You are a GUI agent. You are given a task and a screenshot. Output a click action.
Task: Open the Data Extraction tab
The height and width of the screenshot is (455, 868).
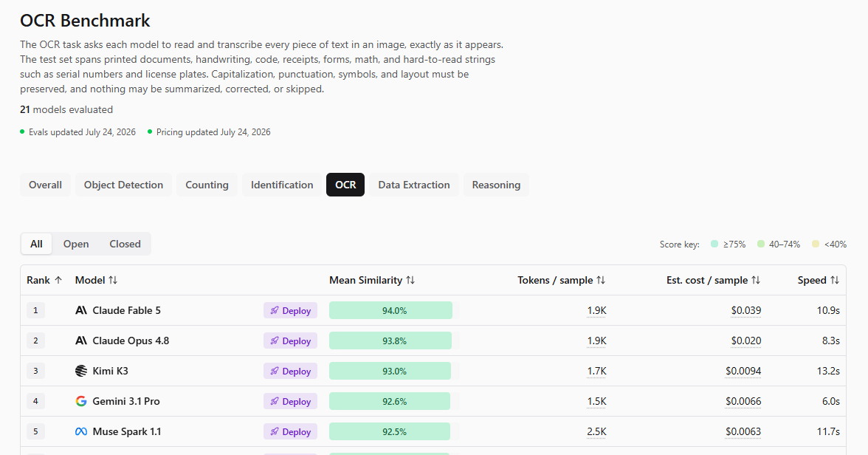414,185
